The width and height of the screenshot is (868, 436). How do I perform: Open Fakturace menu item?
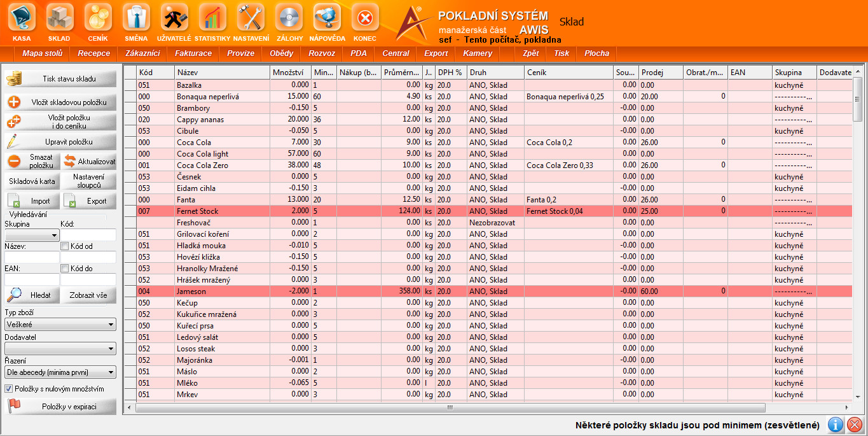(193, 53)
